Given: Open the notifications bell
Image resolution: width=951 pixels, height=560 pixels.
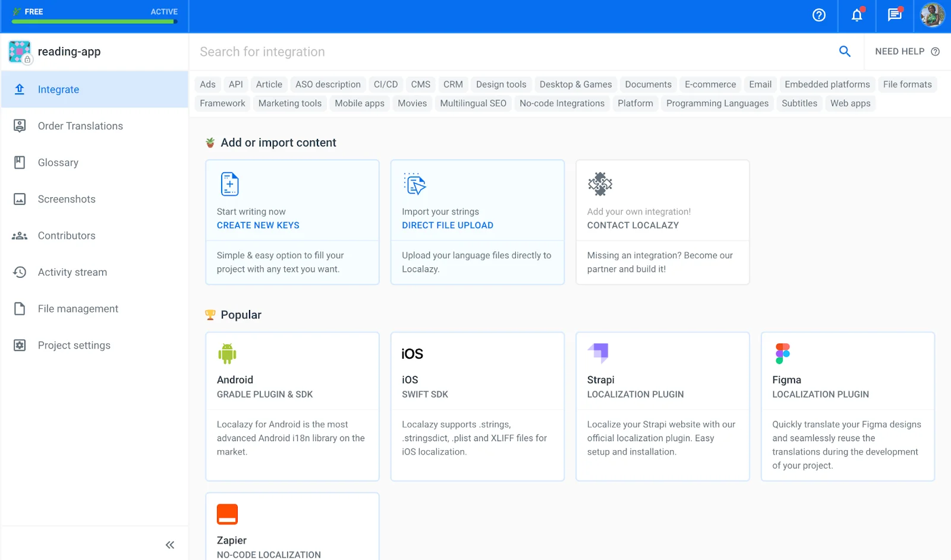Looking at the screenshot, I should coord(856,15).
